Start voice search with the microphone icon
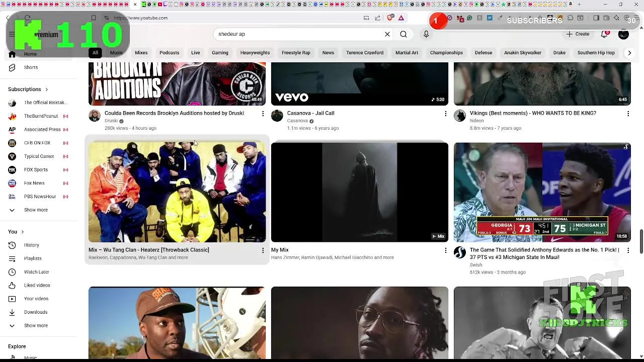644x362 pixels. [426, 34]
